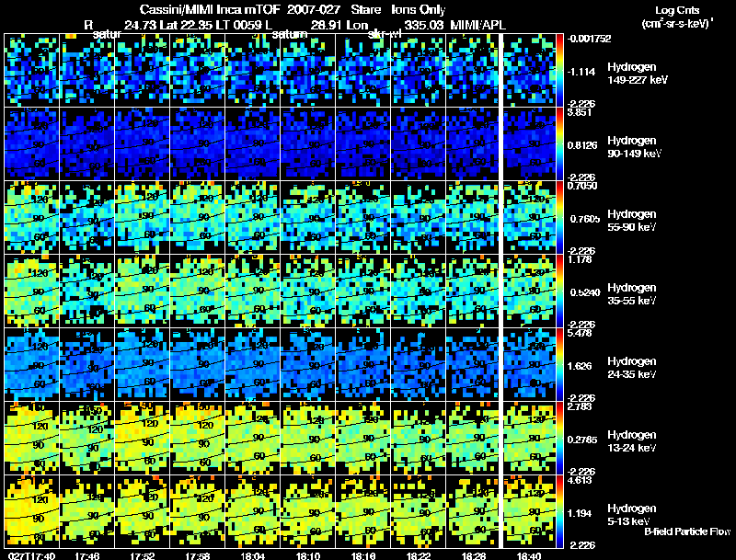
Task: Open the 90-149 keV panel at 18:22
Action: (419, 144)
